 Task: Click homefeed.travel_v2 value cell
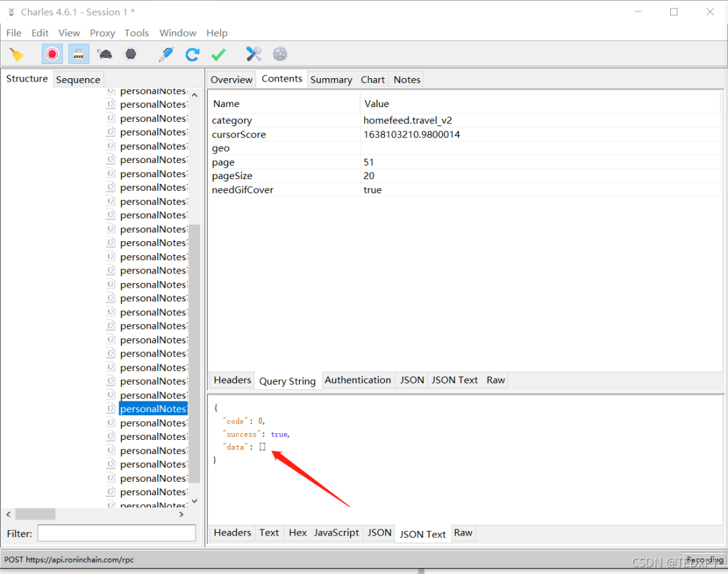pyautogui.click(x=407, y=121)
